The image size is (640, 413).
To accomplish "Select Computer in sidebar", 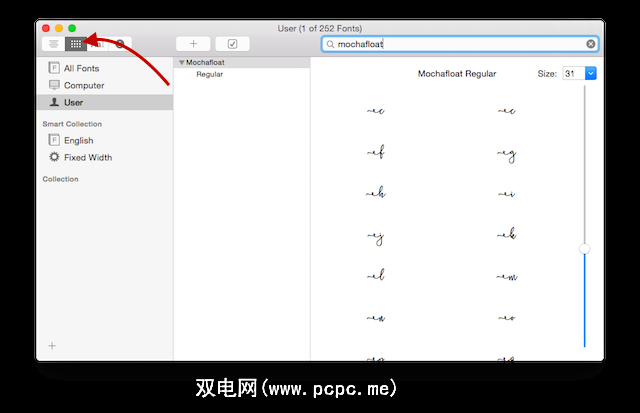I will click(x=105, y=85).
